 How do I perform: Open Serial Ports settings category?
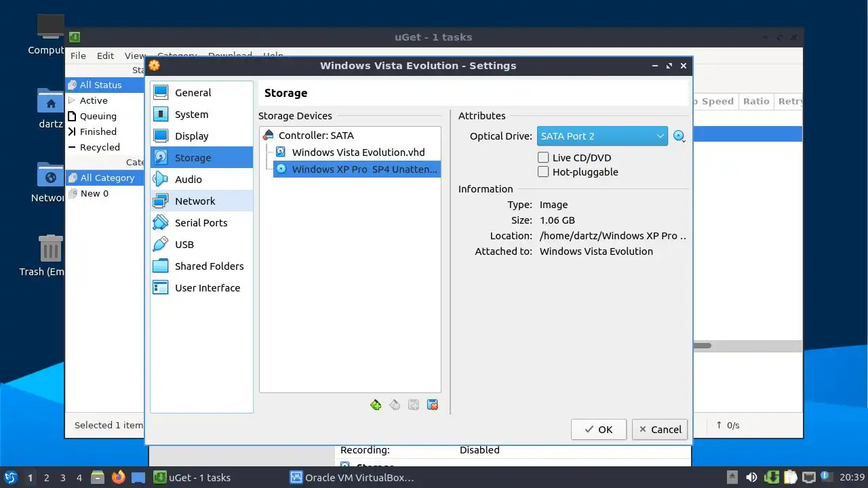[x=201, y=223]
